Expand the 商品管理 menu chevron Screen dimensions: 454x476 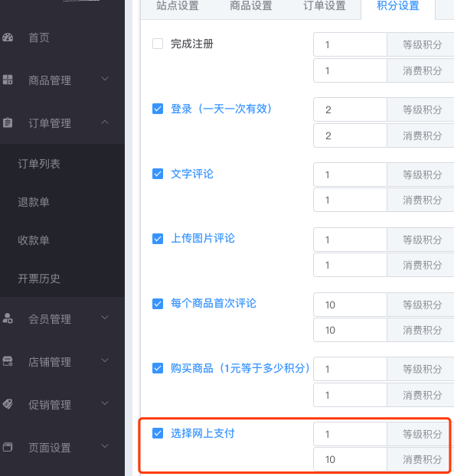[x=105, y=79]
